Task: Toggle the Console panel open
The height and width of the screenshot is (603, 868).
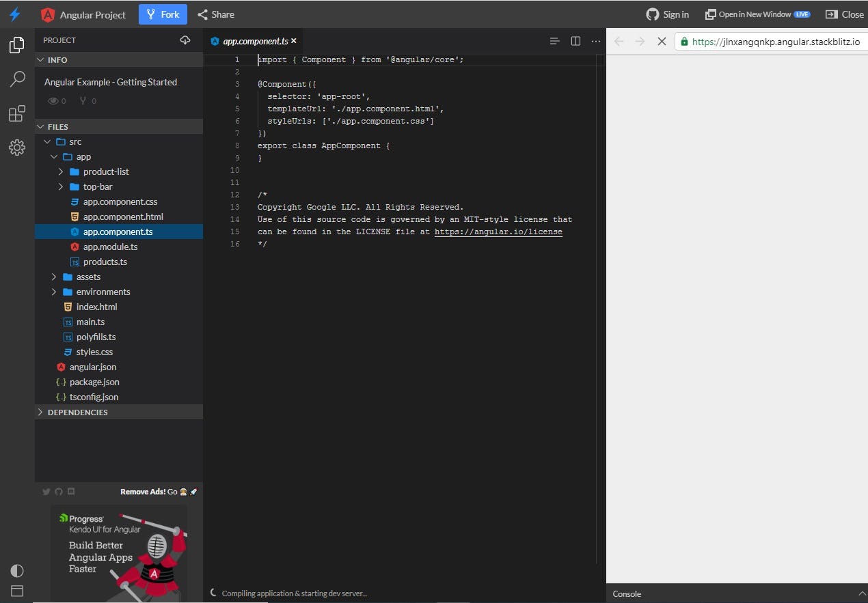Action: pyautogui.click(x=626, y=594)
